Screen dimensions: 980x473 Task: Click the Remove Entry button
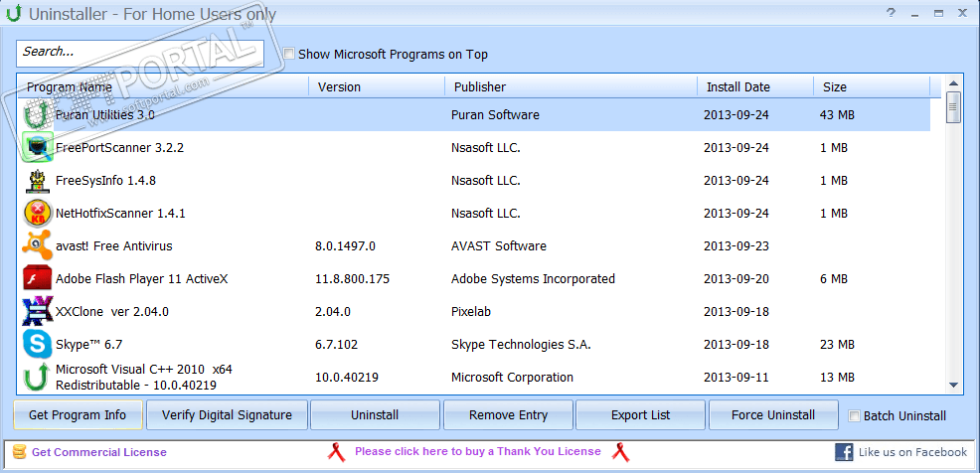[508, 415]
